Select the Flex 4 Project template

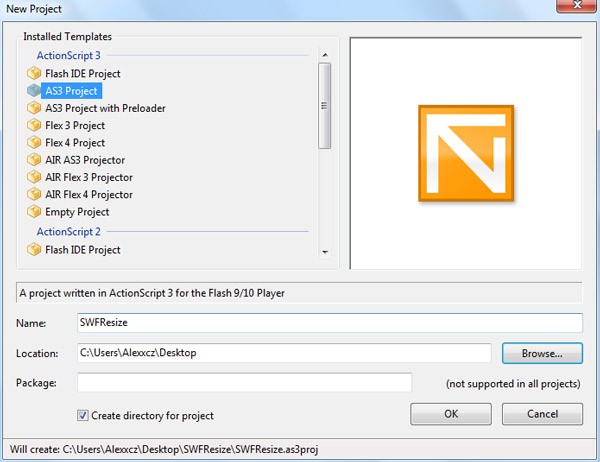(x=75, y=143)
